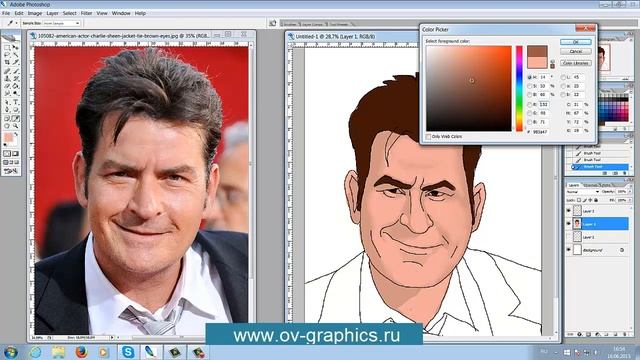Add a layer mask via panel icon
The image size is (640, 360).
tap(589, 334)
